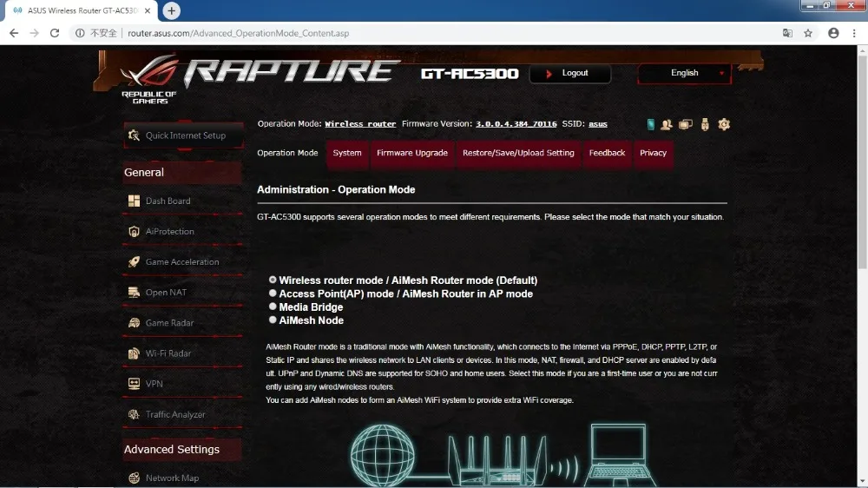Click the guest network users status icon
The height and width of the screenshot is (488, 868).
[667, 124]
